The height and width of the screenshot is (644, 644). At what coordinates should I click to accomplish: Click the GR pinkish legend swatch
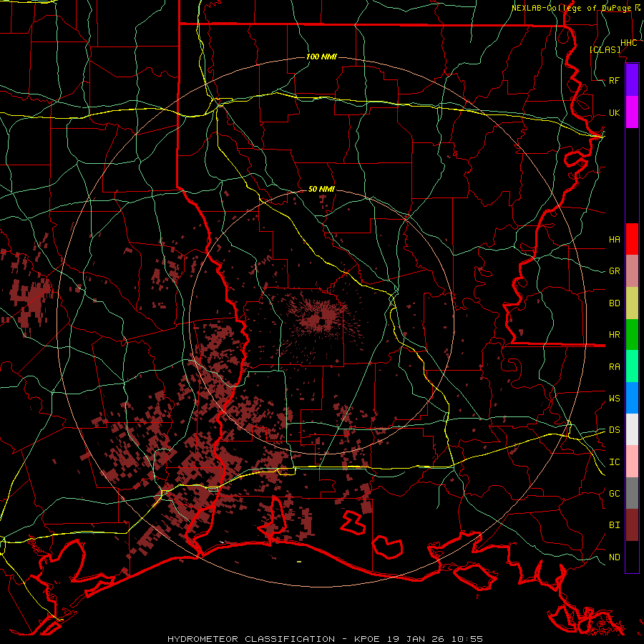pos(632,271)
